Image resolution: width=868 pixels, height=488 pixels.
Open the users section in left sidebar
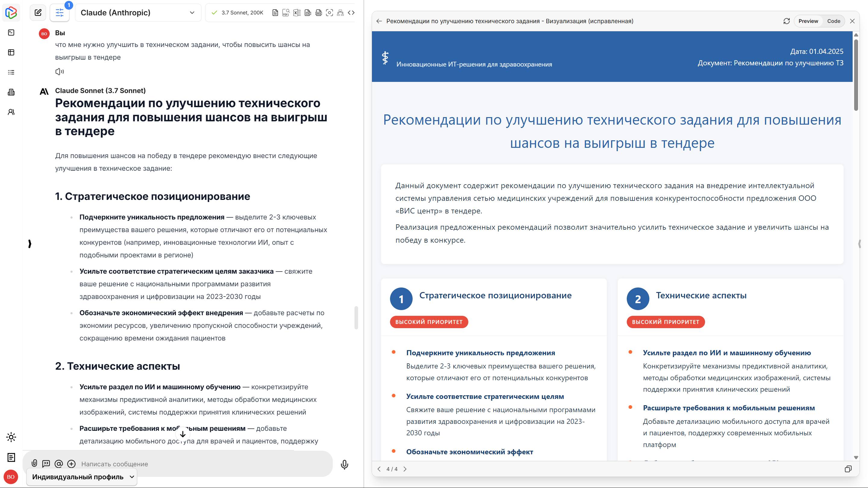pos(11,112)
